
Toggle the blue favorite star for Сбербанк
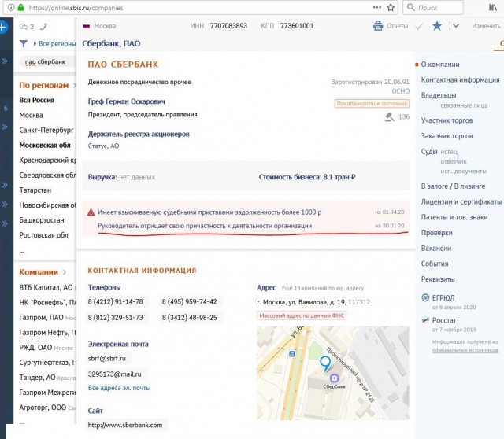437,26
